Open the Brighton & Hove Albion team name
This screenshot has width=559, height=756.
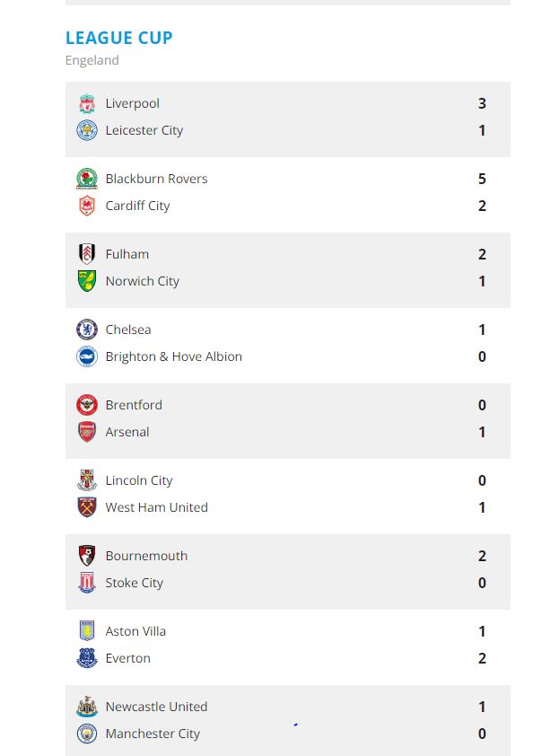pyautogui.click(x=173, y=356)
